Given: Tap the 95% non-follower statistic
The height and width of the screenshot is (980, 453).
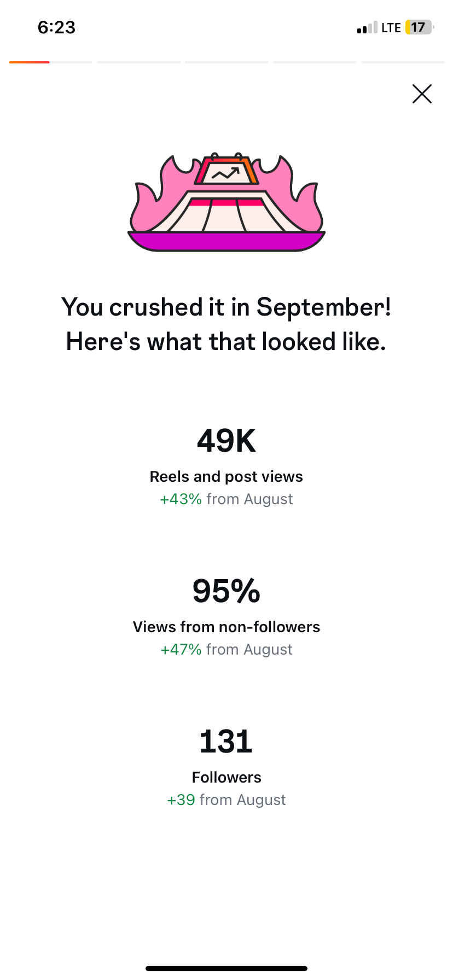Looking at the screenshot, I should pyautogui.click(x=226, y=591).
